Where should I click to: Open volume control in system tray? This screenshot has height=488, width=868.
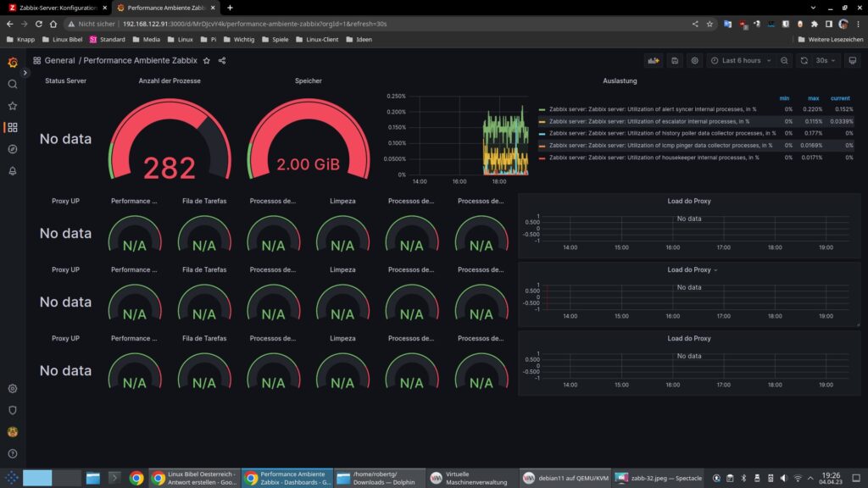point(783,478)
